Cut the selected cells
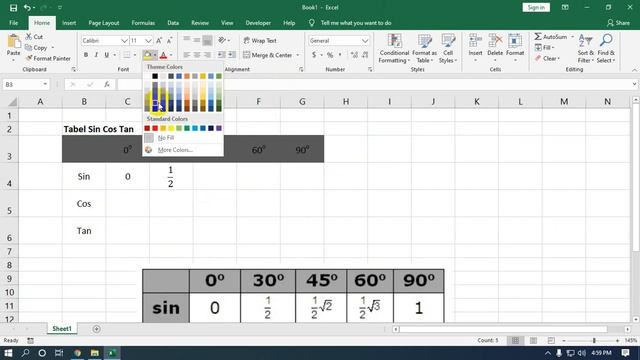The height and width of the screenshot is (360, 640). coord(34,37)
